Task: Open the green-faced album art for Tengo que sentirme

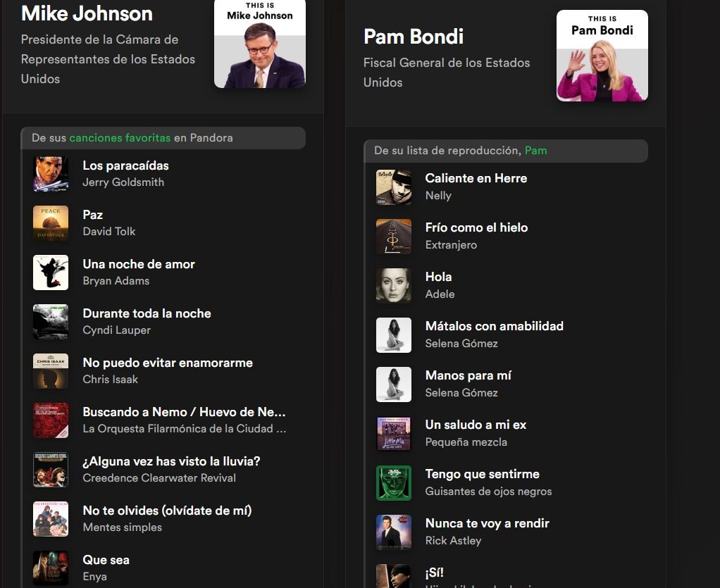Action: click(x=394, y=482)
